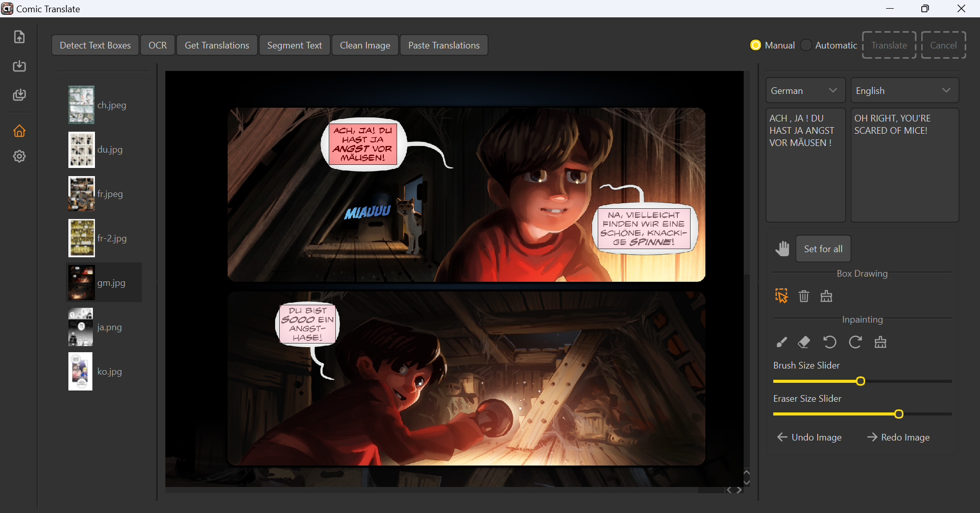Screen dimensions: 980x513
Task: Enable Automatic translation mode
Action: point(806,45)
